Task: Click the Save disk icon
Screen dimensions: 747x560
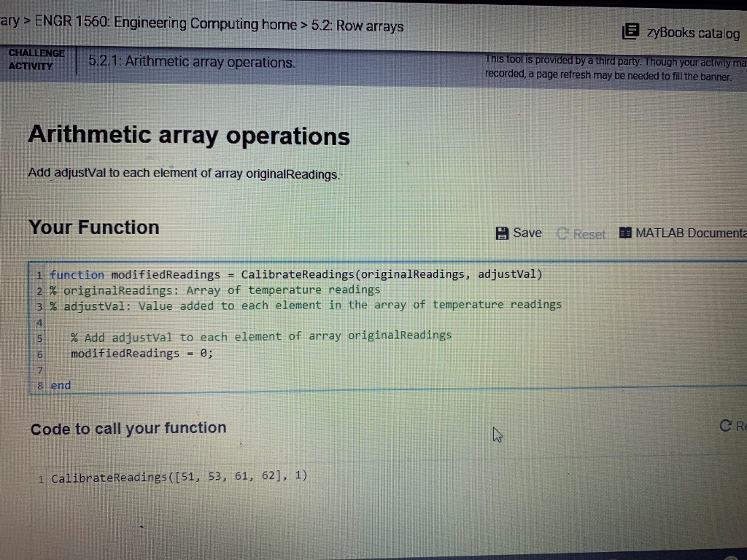Action: (502, 232)
